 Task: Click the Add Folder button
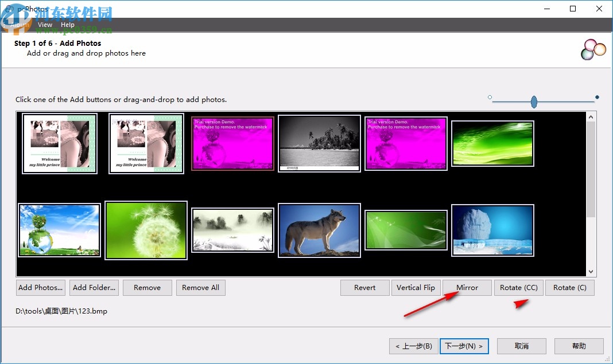pyautogui.click(x=95, y=288)
